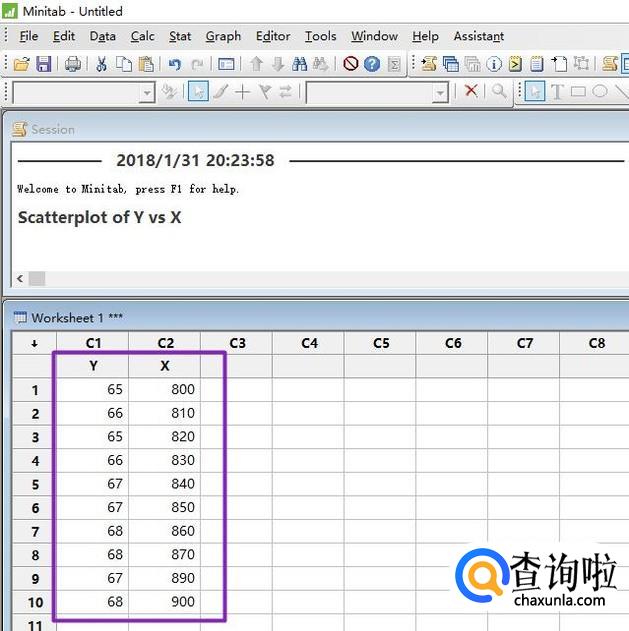
Task: Open the File menu
Action: [x=29, y=36]
